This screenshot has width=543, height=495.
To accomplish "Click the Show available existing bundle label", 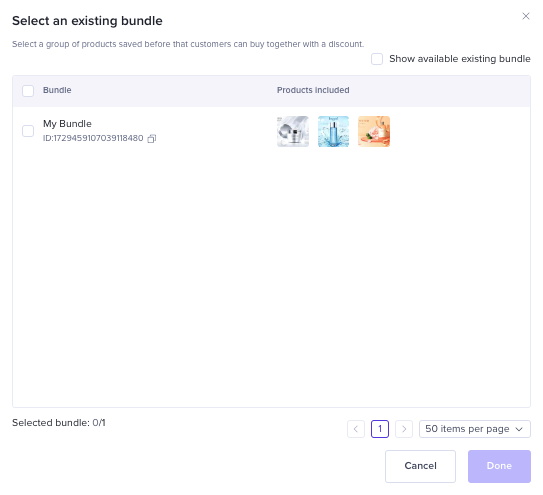I will (460, 59).
